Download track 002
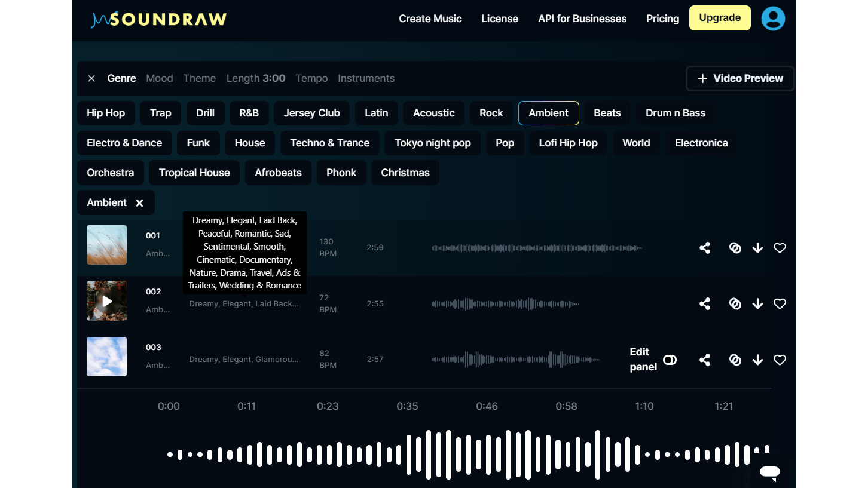Screen dimensions: 868x488 click(757, 303)
